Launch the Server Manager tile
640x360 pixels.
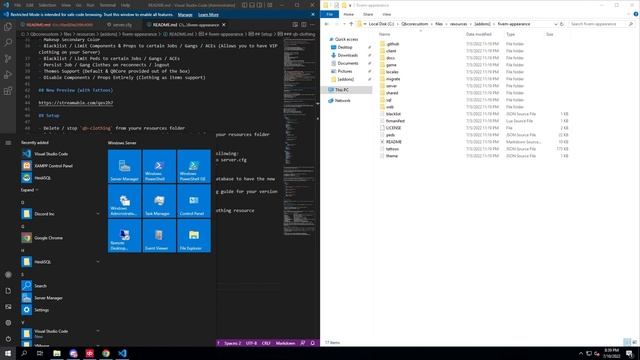pyautogui.click(x=124, y=166)
